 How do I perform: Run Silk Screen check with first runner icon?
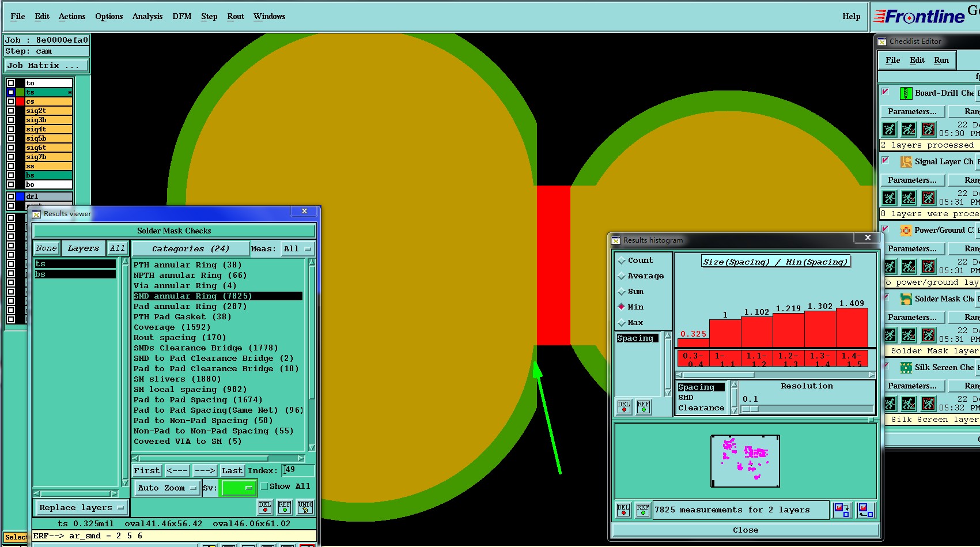click(890, 403)
